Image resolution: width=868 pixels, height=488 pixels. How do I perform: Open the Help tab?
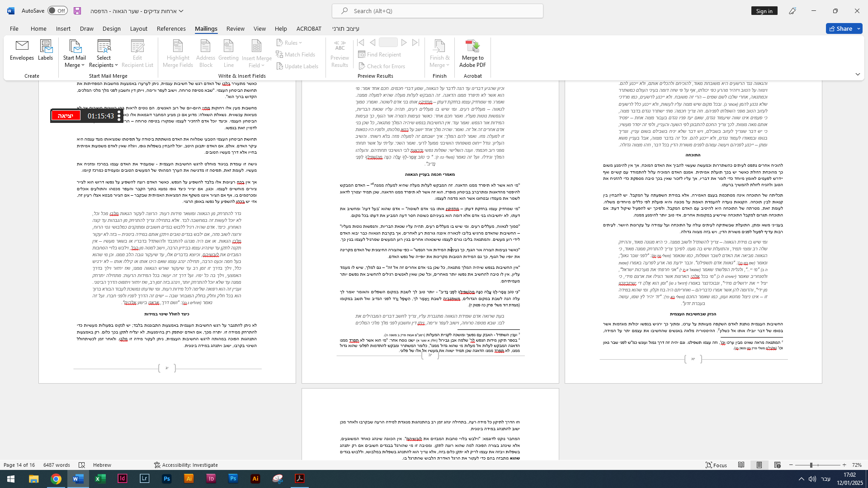[x=281, y=28]
